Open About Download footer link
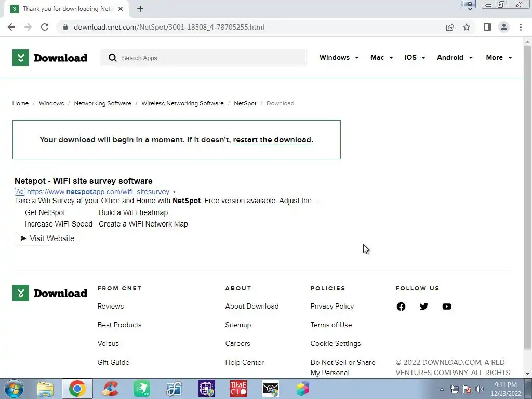532x399 pixels. pyautogui.click(x=252, y=307)
